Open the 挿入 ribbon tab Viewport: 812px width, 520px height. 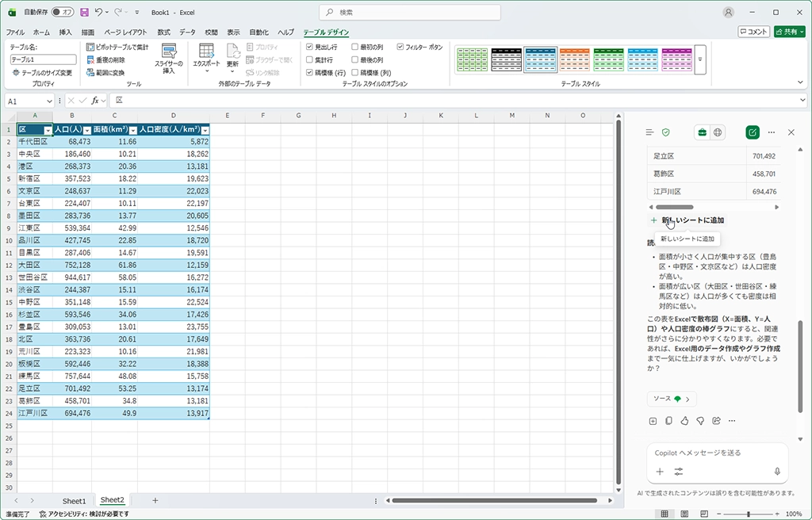(65, 32)
